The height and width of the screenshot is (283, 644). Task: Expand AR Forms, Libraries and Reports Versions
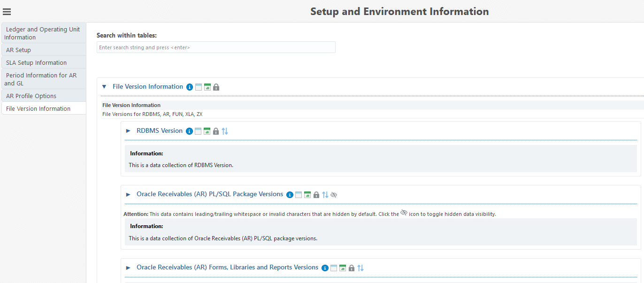pos(128,268)
